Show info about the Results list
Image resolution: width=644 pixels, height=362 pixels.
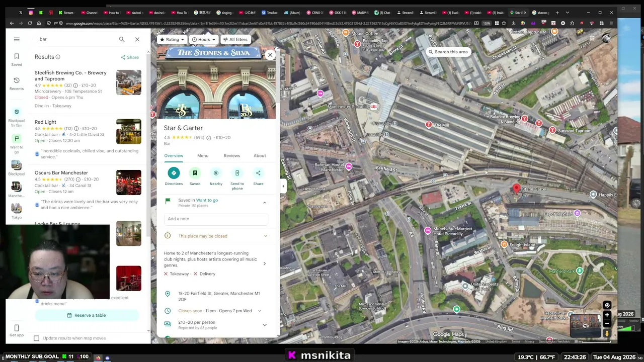pyautogui.click(x=58, y=57)
